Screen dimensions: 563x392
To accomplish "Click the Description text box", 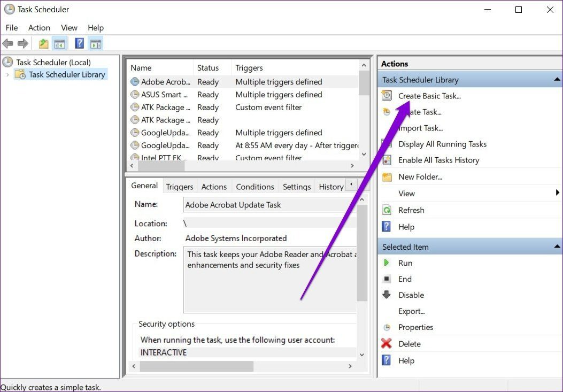I will point(270,280).
